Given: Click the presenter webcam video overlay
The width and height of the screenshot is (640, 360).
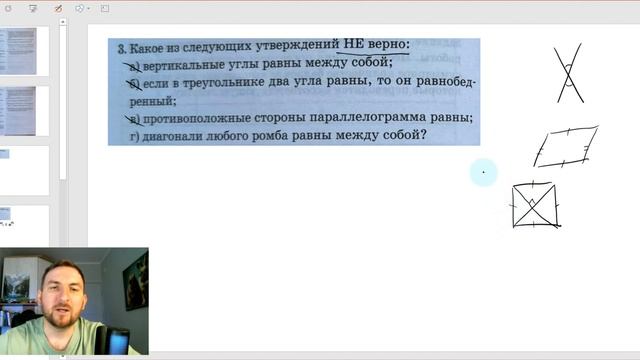Looking at the screenshot, I should [74, 301].
